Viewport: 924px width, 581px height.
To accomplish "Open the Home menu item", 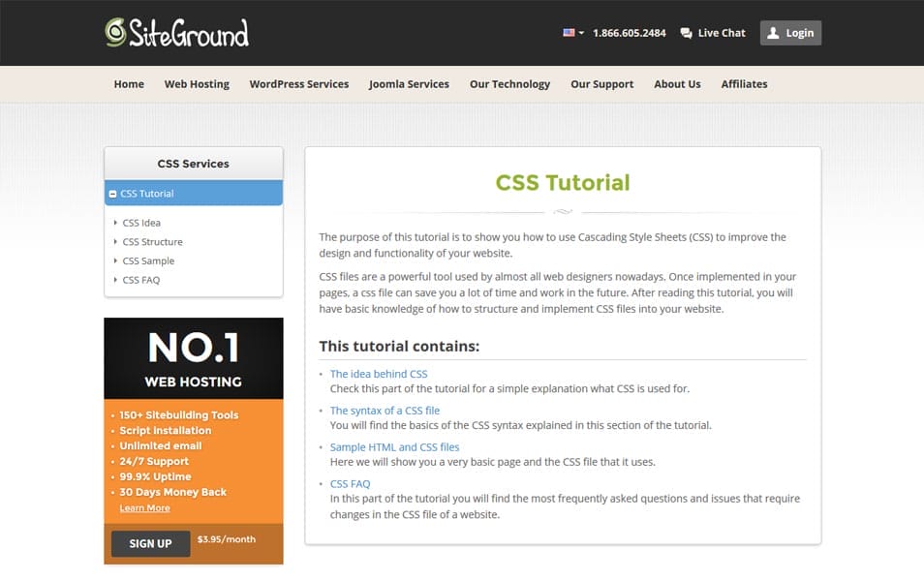I will (x=129, y=84).
